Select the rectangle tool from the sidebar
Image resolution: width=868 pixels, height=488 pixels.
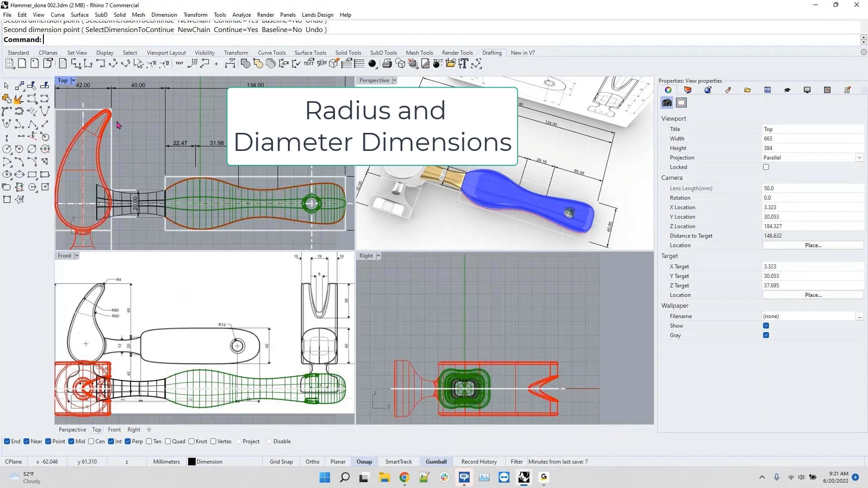click(x=32, y=174)
